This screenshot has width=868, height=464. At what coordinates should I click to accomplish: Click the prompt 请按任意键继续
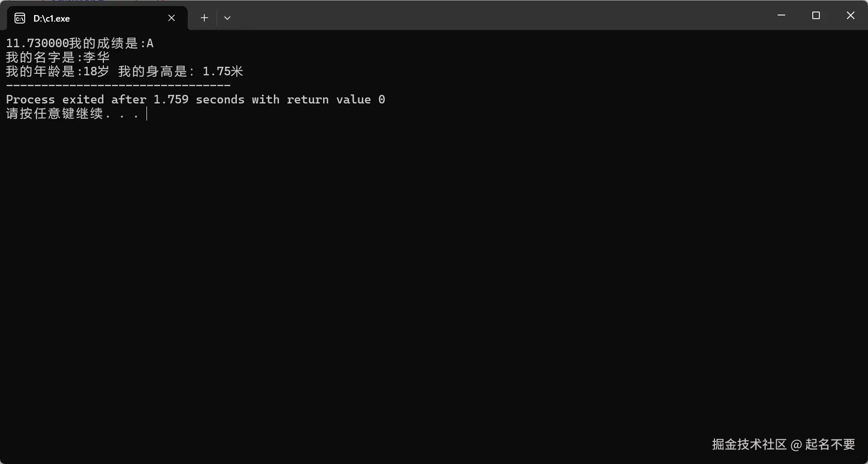(x=55, y=113)
